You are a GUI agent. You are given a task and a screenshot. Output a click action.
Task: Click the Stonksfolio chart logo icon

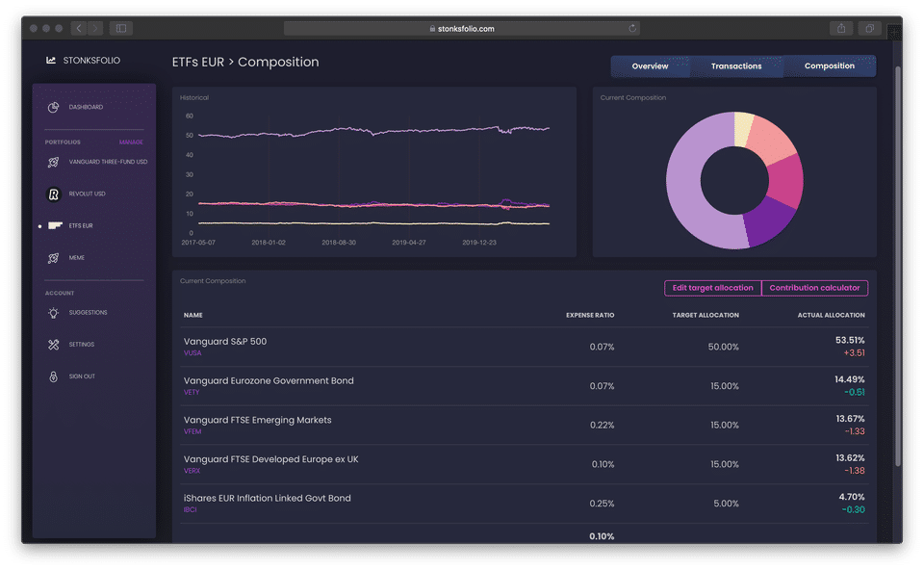click(51, 61)
